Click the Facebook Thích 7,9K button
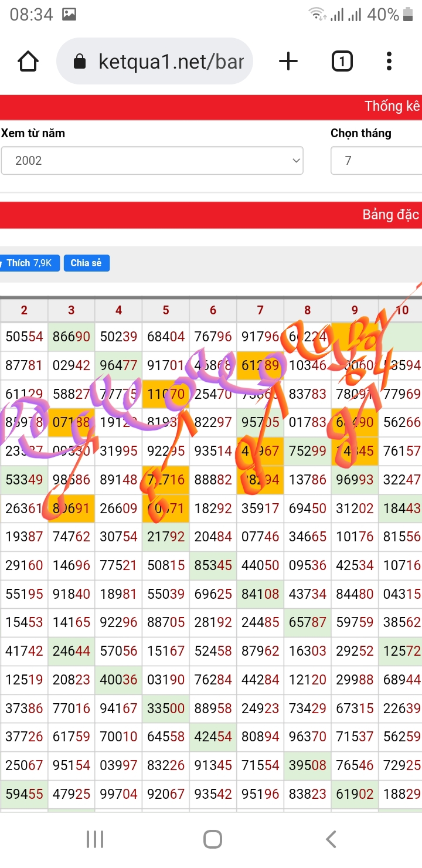Viewport: 422px width, 868px height. tap(29, 263)
